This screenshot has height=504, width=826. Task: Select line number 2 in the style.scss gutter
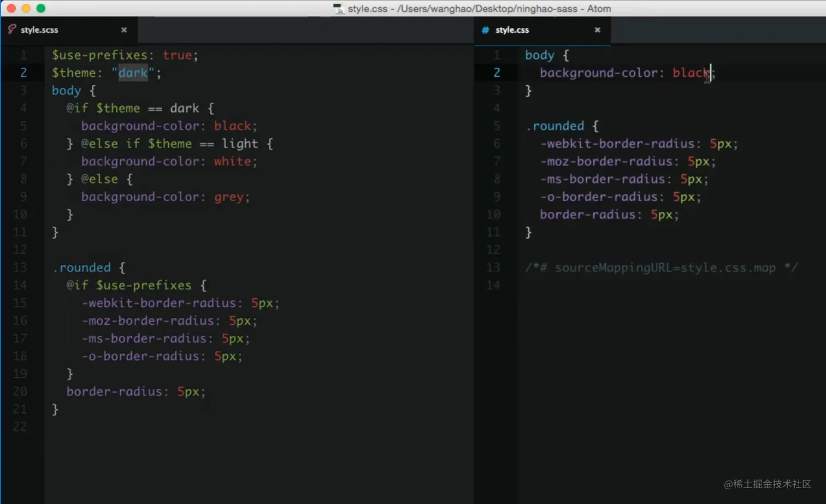click(x=23, y=73)
